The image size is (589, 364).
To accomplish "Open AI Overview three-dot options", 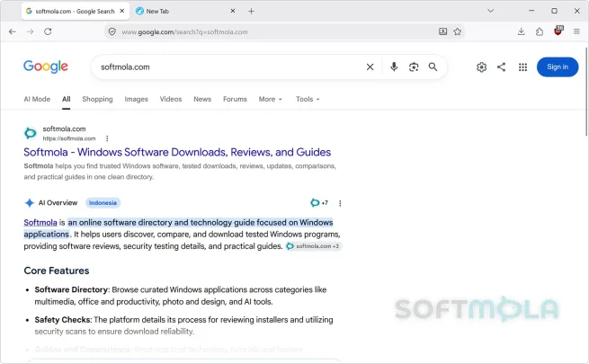I will point(340,203).
